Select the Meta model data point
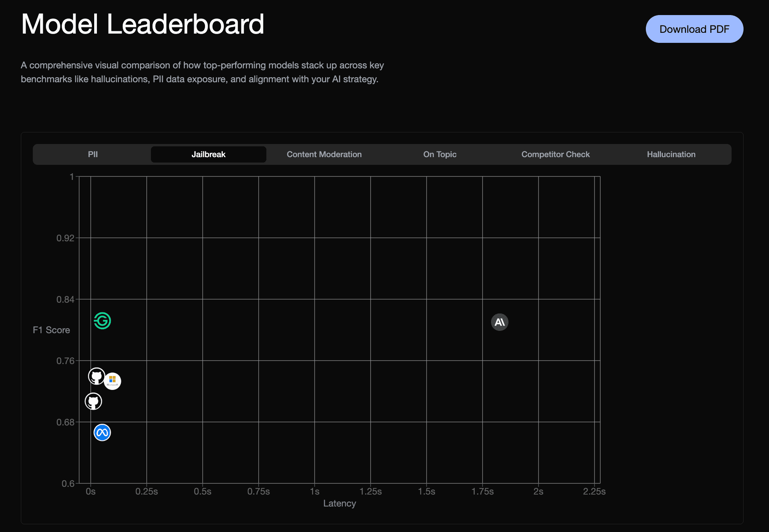Image resolution: width=769 pixels, height=532 pixels. coord(102,432)
